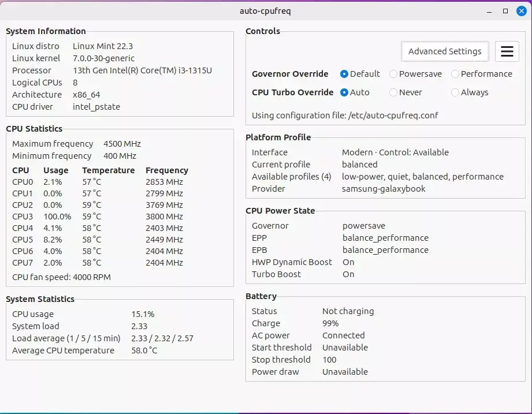The height and width of the screenshot is (414, 532).
Task: Click the available profiles list text
Action: [422, 177]
